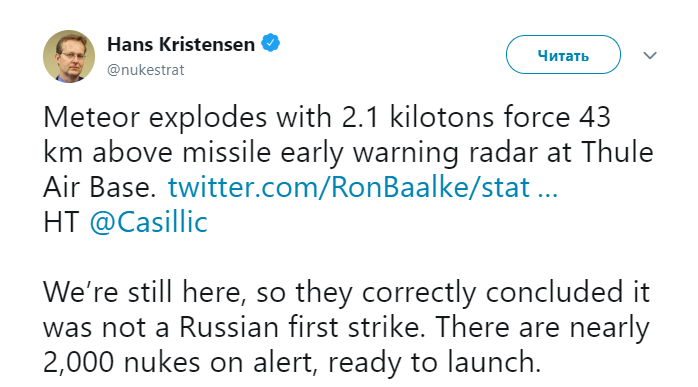Click the 'Air Base.' text
Viewport: 698px width, 387px height.
click(100, 187)
